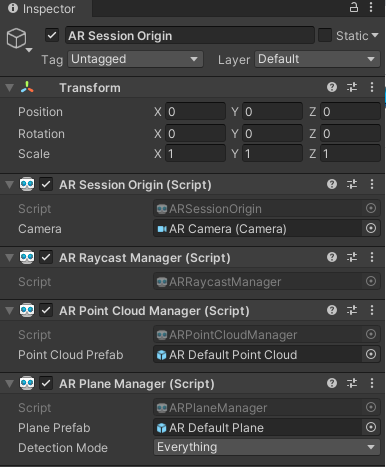Open AR Raycast Manager preset settings icon
The height and width of the screenshot is (467, 386).
[x=352, y=257]
